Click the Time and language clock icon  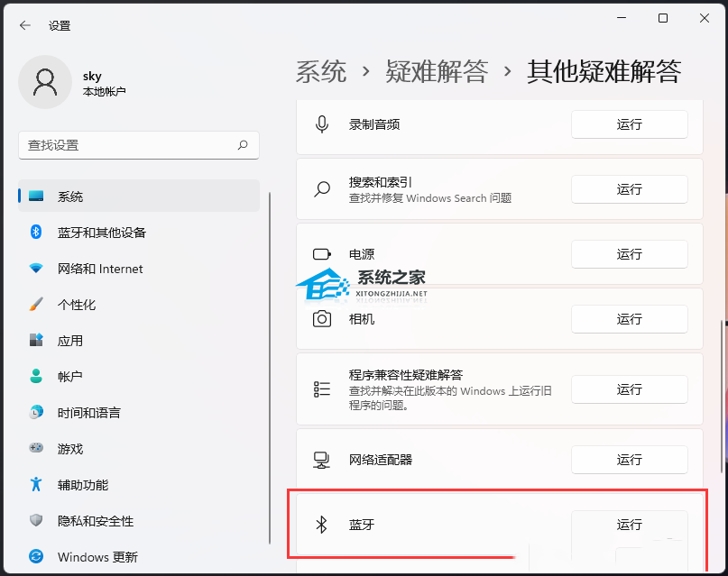[x=36, y=412]
